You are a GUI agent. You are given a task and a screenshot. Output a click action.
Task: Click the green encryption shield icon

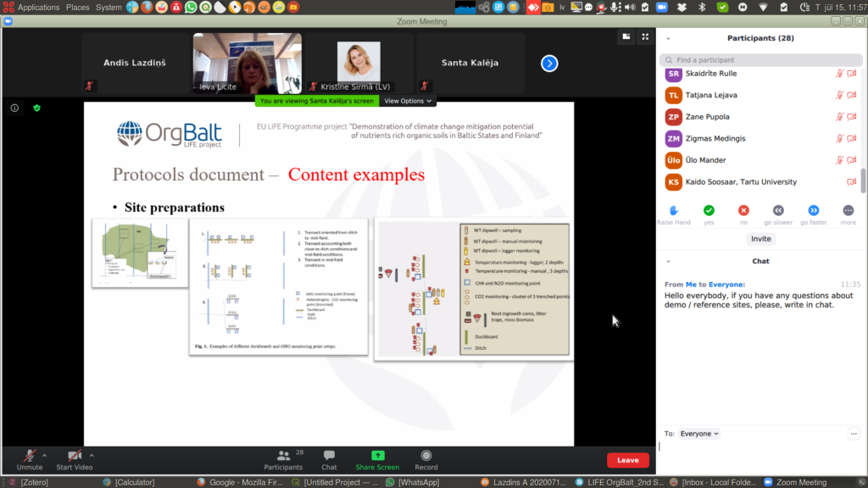tap(36, 108)
